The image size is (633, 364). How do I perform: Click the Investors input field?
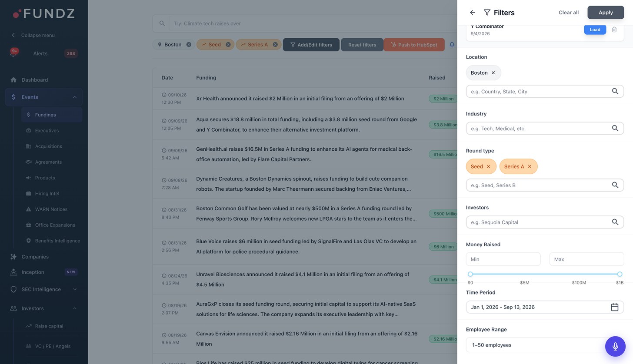(x=545, y=222)
